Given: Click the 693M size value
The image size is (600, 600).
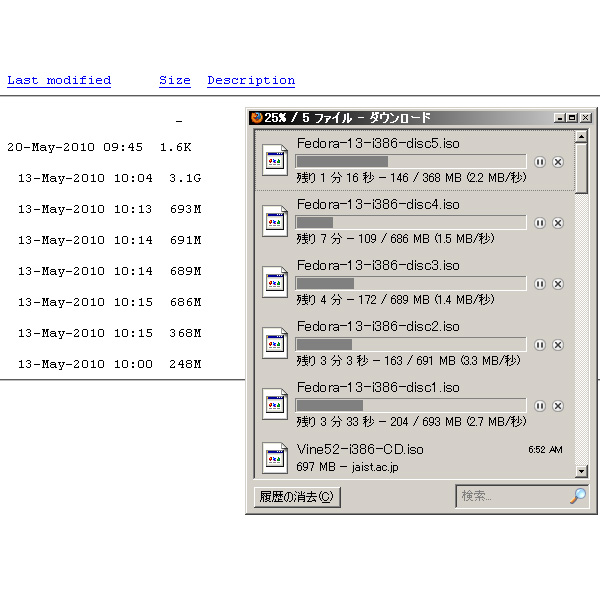Looking at the screenshot, I should tap(186, 209).
